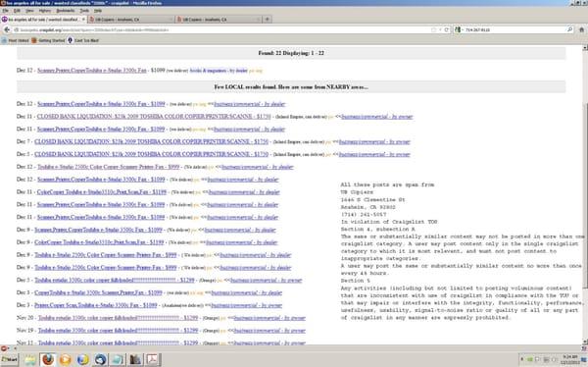
Task: Open the PDF reader taskbar icon
Action: (153, 359)
